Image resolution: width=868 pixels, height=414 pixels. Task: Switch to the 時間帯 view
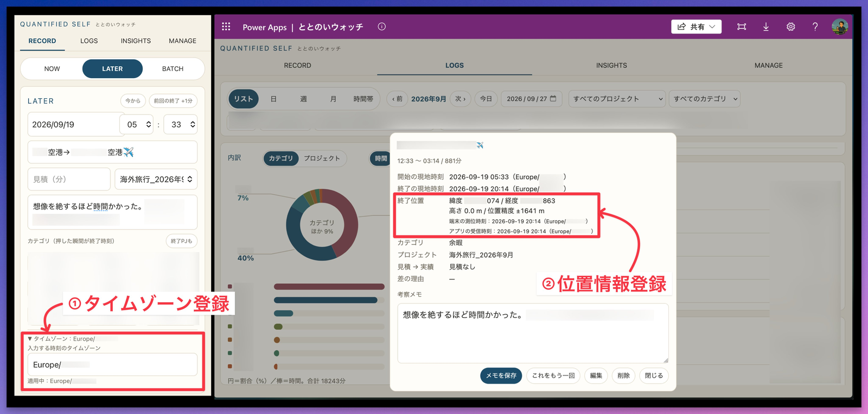click(363, 99)
